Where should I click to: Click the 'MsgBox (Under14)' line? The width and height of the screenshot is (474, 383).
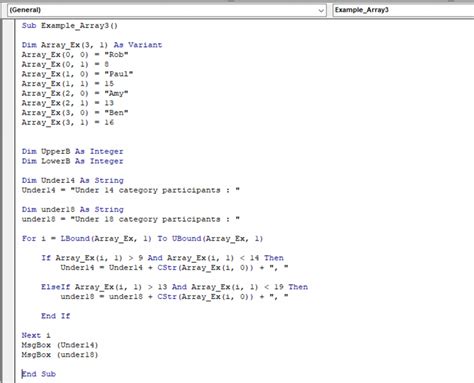[60, 345]
